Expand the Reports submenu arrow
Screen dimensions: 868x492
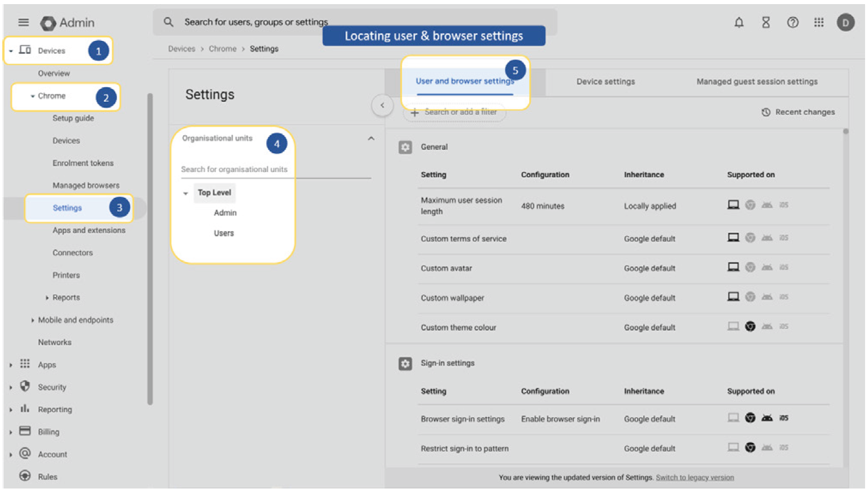47,298
